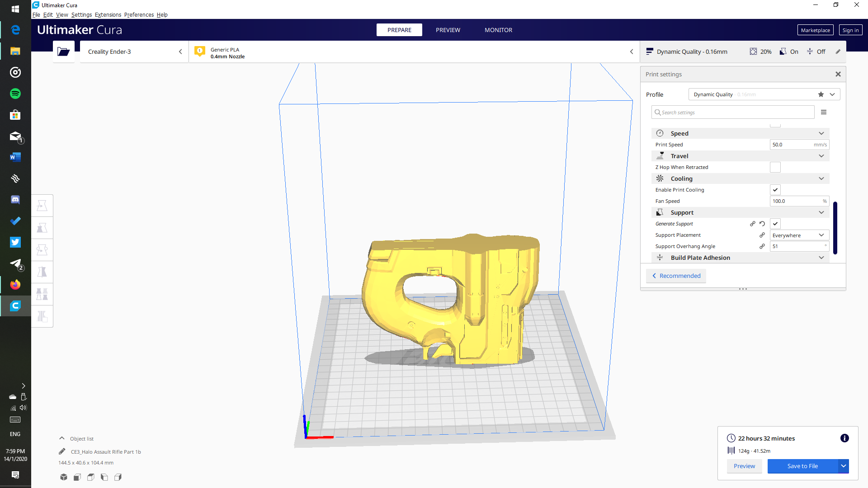Viewport: 868px width, 488px height.
Task: Toggle Z Hop When Retracted checkbox
Action: [775, 167]
